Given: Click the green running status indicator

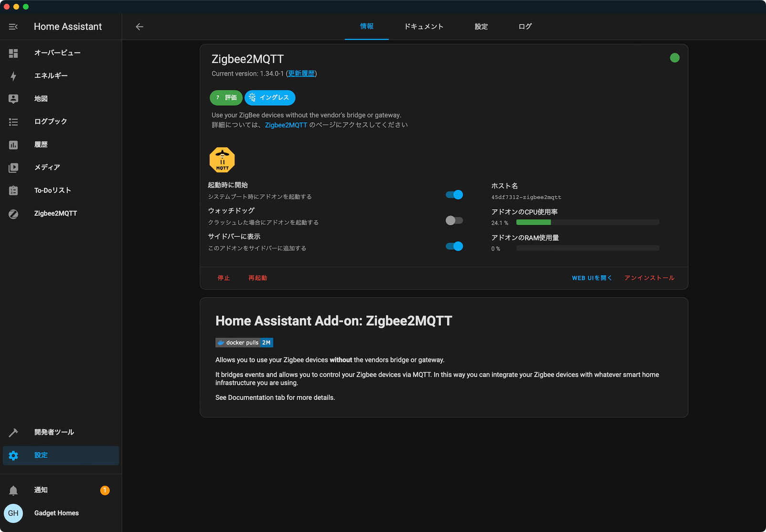Looking at the screenshot, I should pos(674,58).
